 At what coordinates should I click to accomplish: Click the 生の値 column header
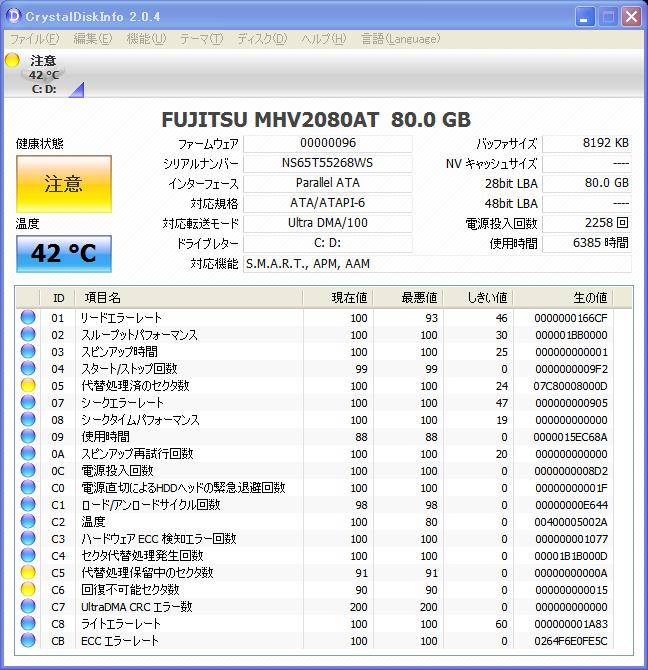tap(563, 298)
